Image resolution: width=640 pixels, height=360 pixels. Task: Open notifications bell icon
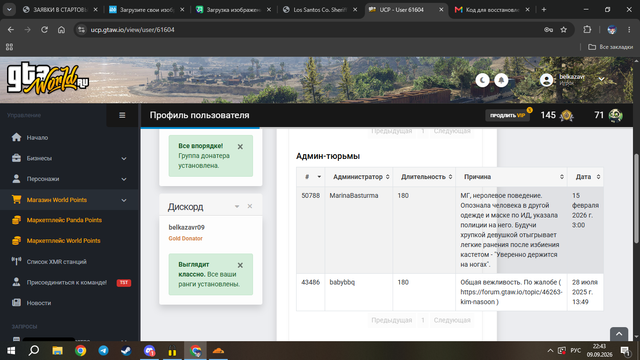click(501, 80)
